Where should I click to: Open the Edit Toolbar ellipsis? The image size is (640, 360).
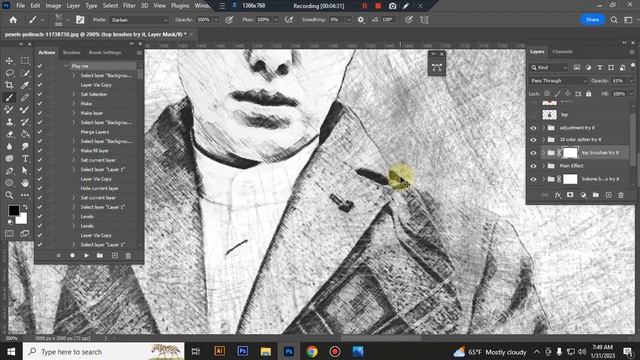25,195
